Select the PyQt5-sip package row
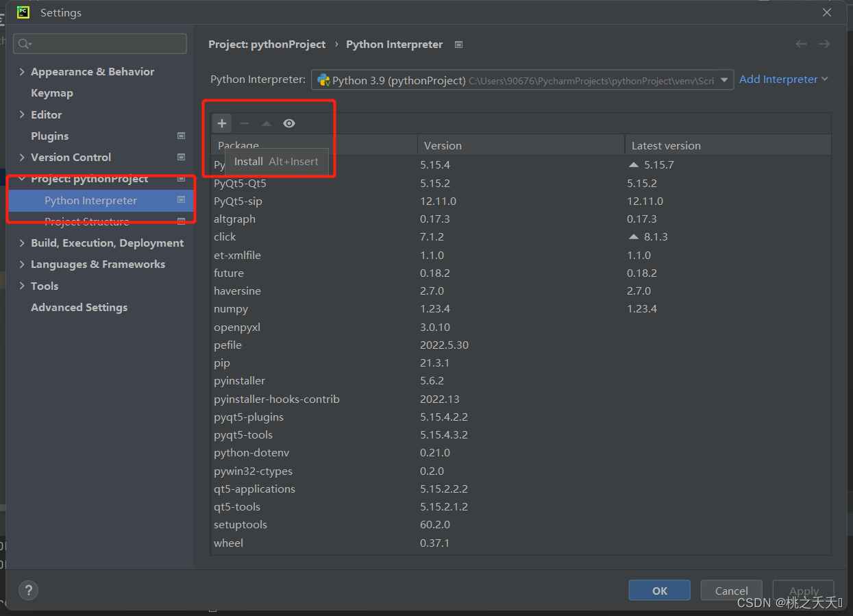 tap(521, 201)
